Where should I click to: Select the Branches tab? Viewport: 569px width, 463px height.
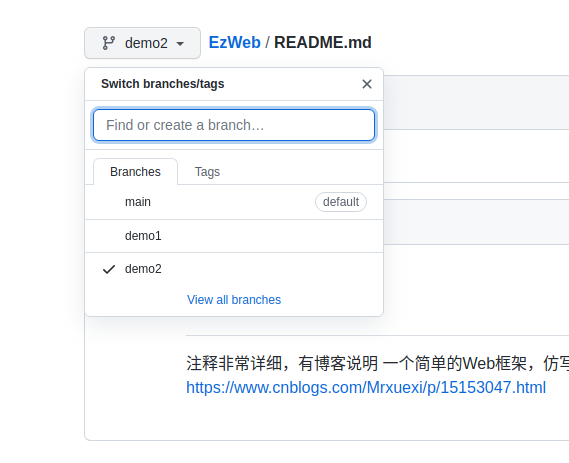pos(135,172)
